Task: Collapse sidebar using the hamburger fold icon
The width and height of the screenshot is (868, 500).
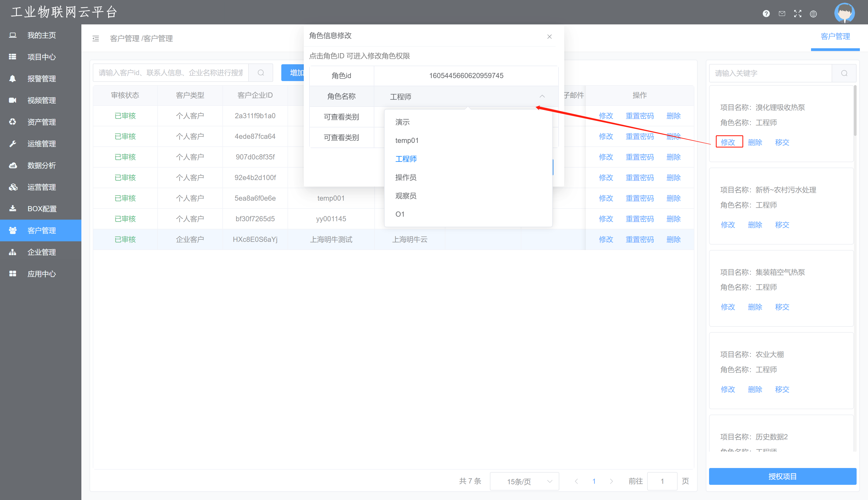Action: tap(96, 39)
